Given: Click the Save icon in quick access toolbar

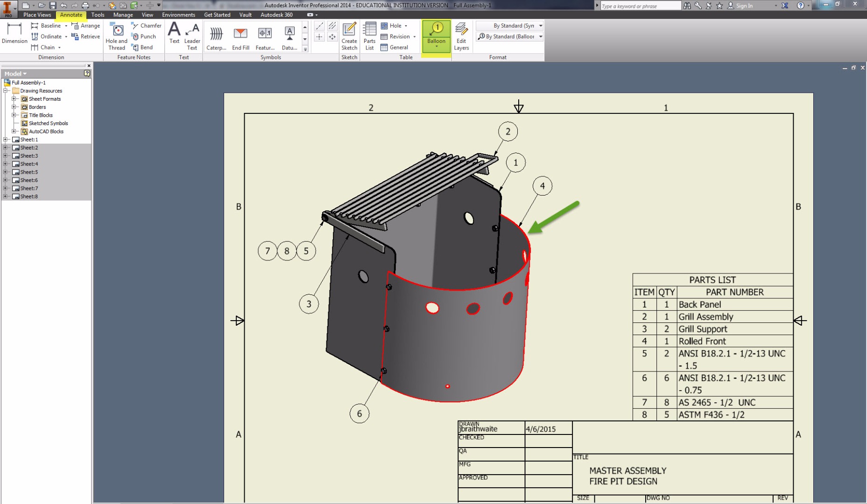Looking at the screenshot, I should click(52, 6).
